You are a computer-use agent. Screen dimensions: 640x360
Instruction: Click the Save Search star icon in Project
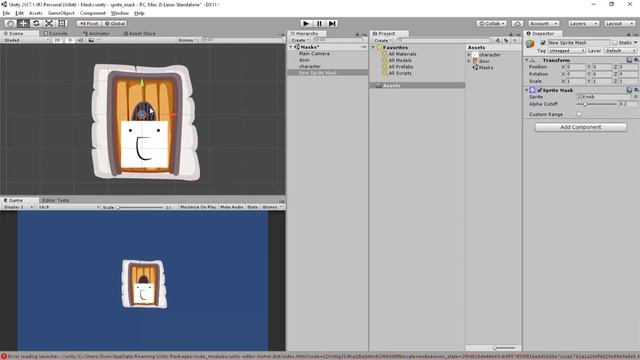[515, 40]
